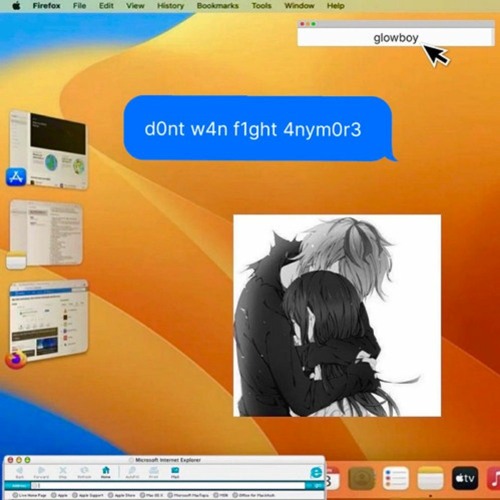This screenshot has height=500, width=500.
Task: Click the 'Microsoft Internet Explorer' window title
Action: point(168,460)
